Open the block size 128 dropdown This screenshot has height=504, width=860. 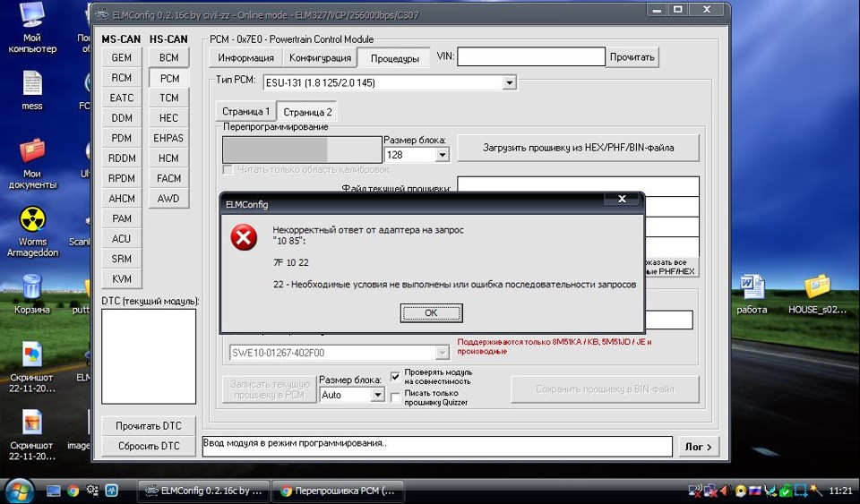click(x=443, y=155)
